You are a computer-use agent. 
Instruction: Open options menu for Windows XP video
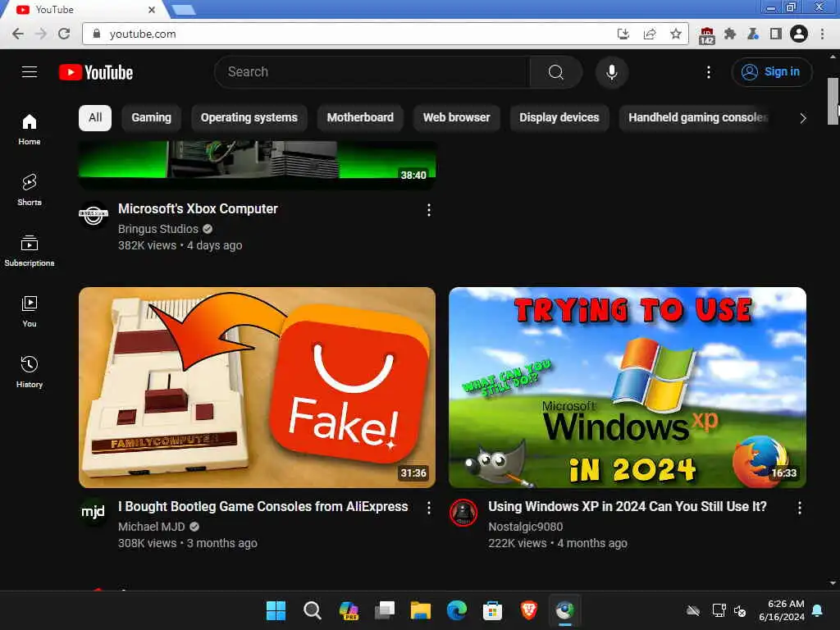[x=799, y=508]
